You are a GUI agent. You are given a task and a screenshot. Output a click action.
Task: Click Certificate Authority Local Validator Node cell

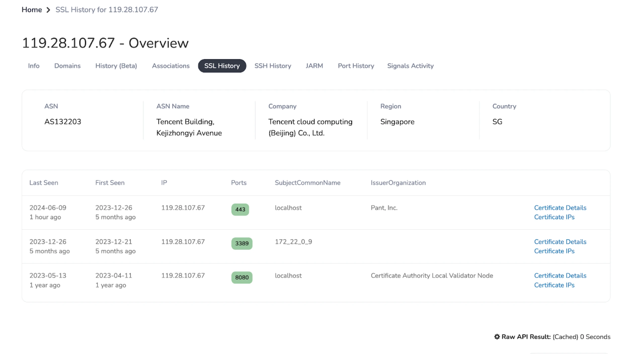432,276
